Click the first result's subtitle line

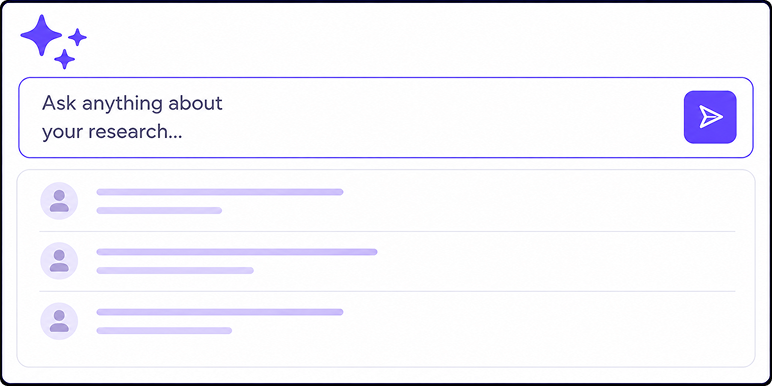159,211
